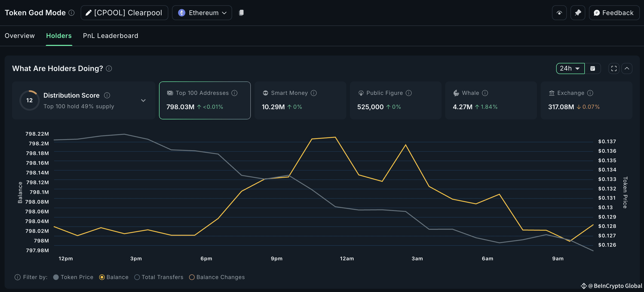This screenshot has width=644, height=292.
Task: Click the Smart Money sunglasses icon
Action: [x=265, y=93]
